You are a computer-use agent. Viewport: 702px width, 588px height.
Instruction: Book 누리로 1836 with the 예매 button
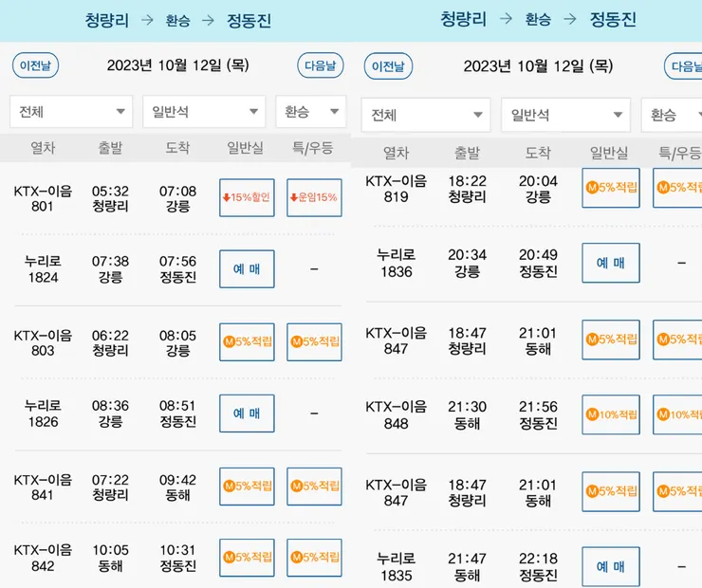[610, 263]
